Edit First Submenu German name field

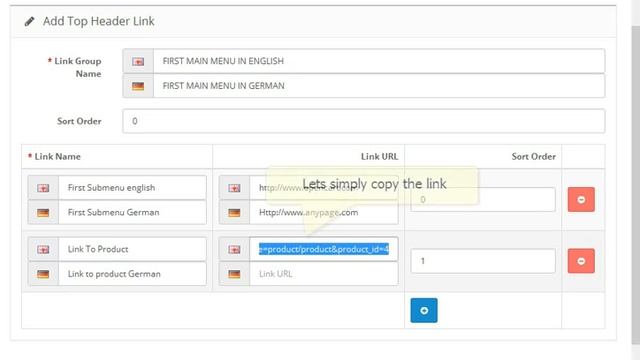[132, 212]
